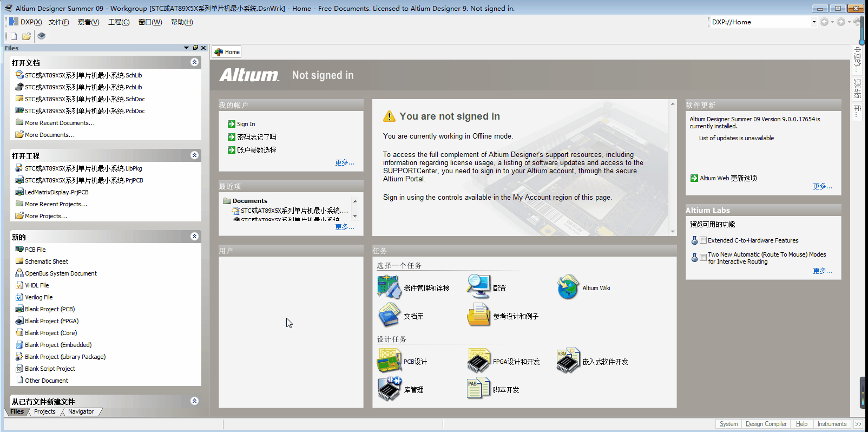The width and height of the screenshot is (868, 432).
Task: Open the 察看(V) menu
Action: [88, 22]
